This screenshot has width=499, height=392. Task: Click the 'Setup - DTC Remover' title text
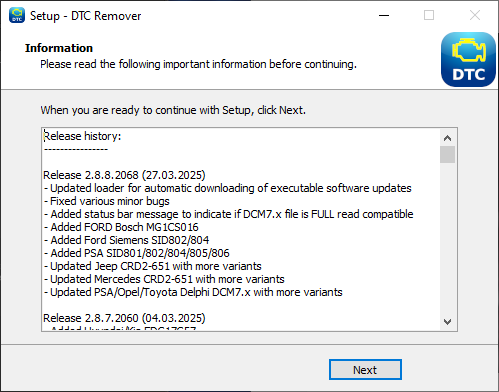pyautogui.click(x=86, y=16)
